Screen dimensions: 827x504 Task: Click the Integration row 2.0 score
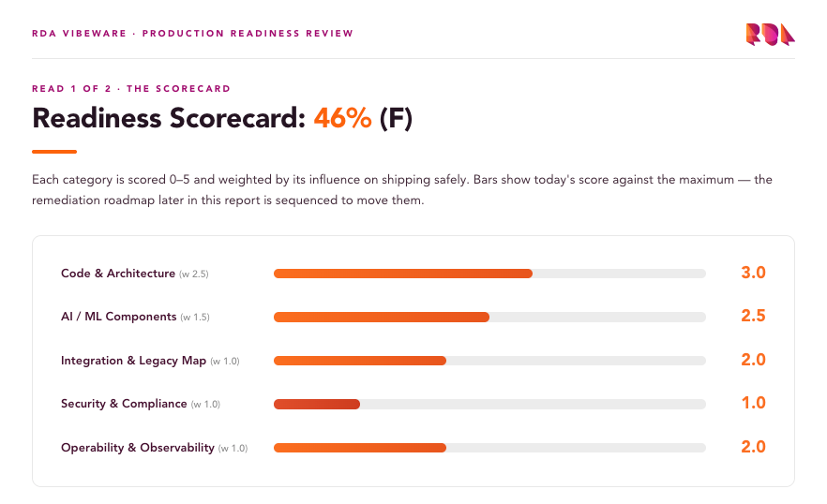click(753, 360)
